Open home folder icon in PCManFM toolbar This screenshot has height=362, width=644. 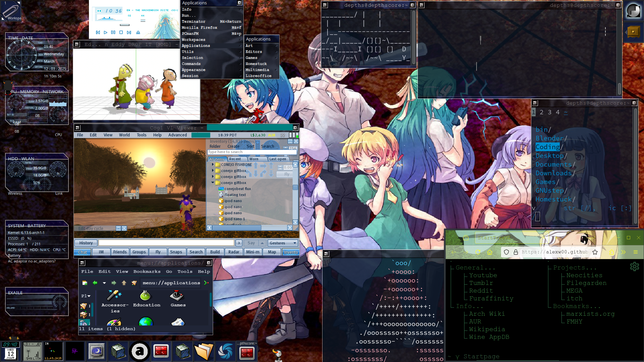click(x=134, y=283)
